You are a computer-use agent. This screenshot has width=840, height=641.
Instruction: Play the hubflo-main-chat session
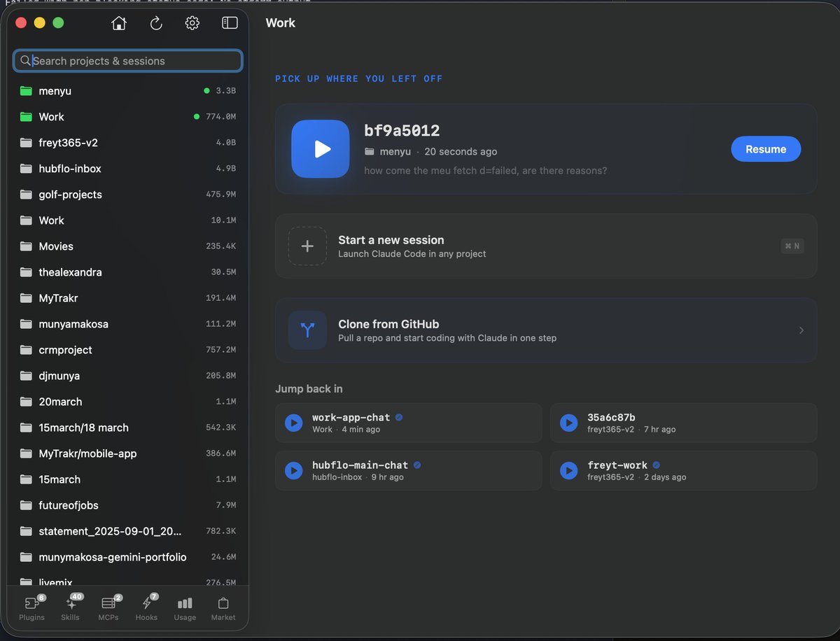(x=293, y=470)
